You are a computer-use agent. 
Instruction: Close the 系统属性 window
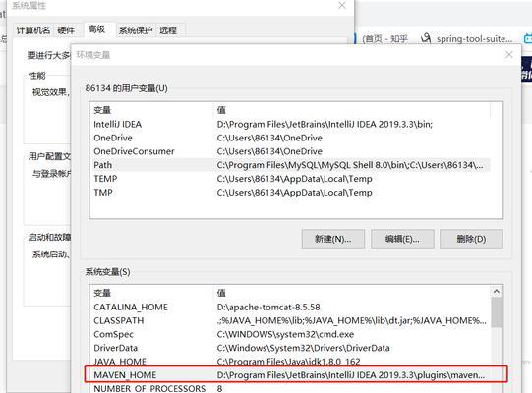(342, 5)
